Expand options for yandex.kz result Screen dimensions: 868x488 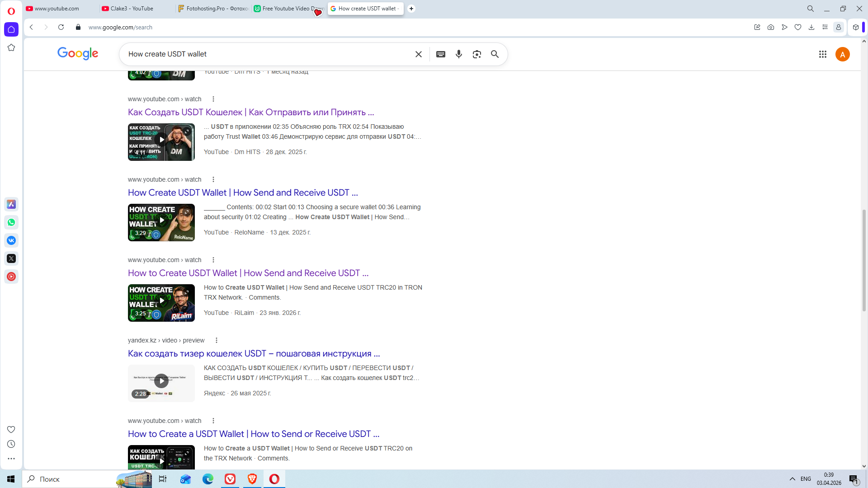(x=217, y=340)
